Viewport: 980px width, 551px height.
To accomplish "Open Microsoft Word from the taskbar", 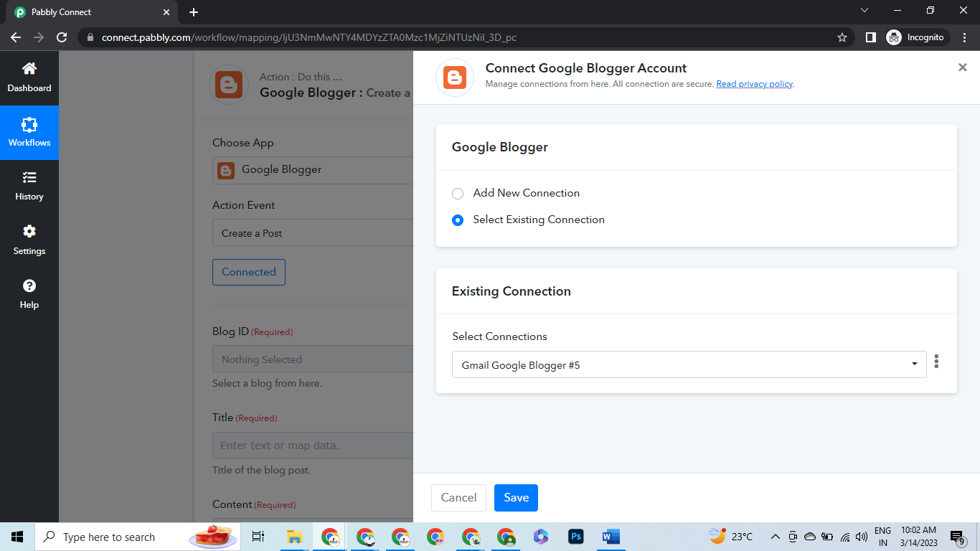I will tap(611, 537).
